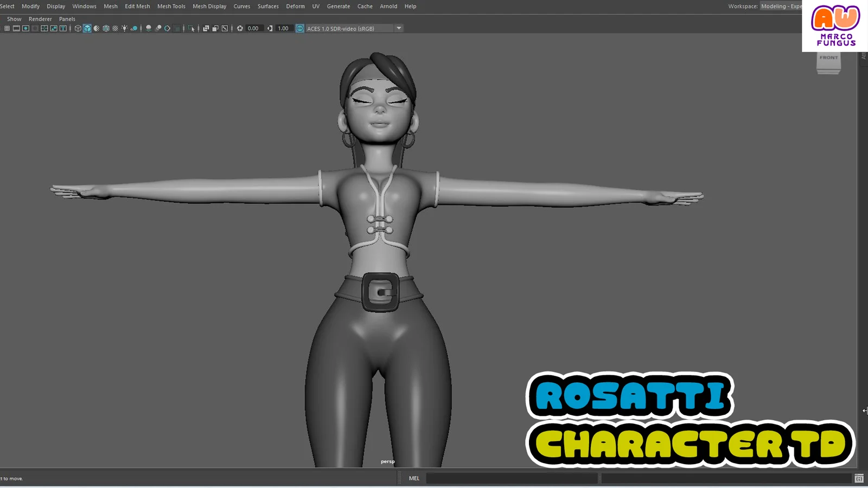Image resolution: width=868 pixels, height=488 pixels.
Task: Open the Renderer panel menu
Action: coord(40,18)
